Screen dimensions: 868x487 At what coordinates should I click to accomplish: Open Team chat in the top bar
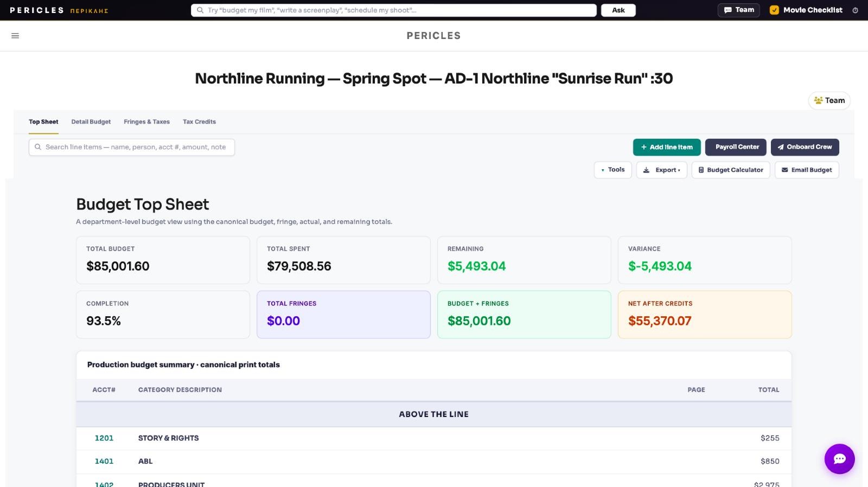[739, 10]
